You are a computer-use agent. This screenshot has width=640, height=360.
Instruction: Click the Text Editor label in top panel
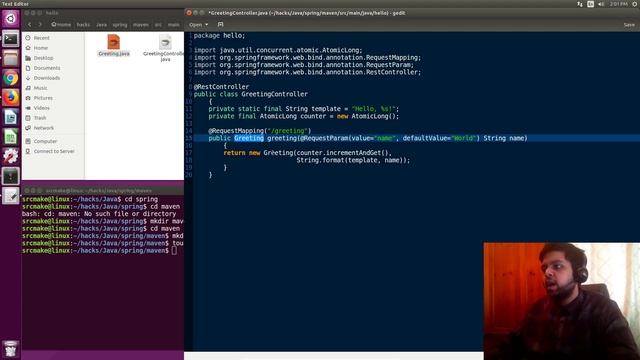16,4
